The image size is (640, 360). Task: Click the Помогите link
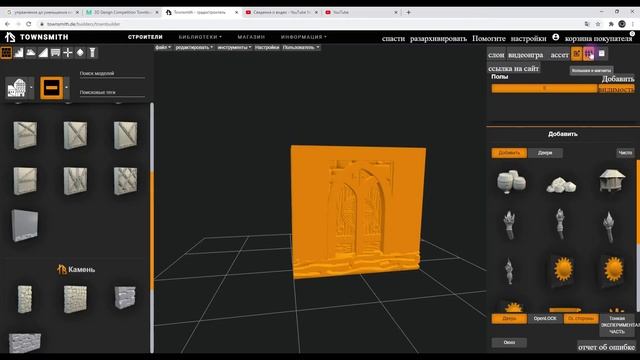tap(489, 39)
